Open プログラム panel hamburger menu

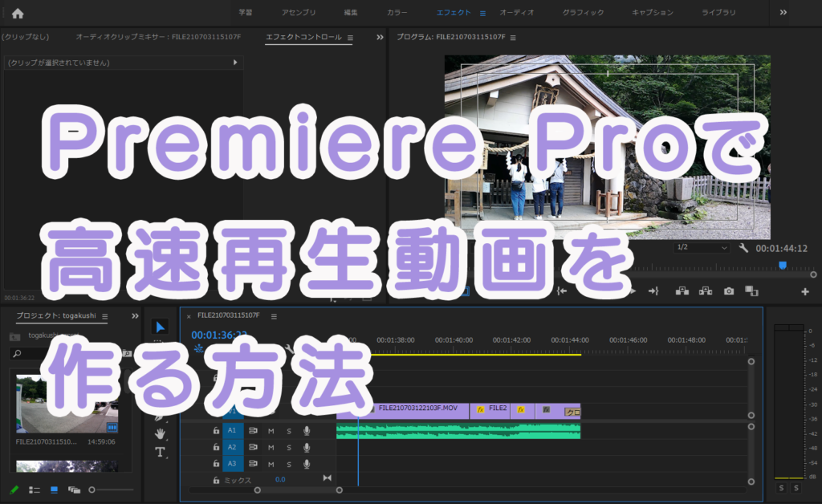pos(513,38)
